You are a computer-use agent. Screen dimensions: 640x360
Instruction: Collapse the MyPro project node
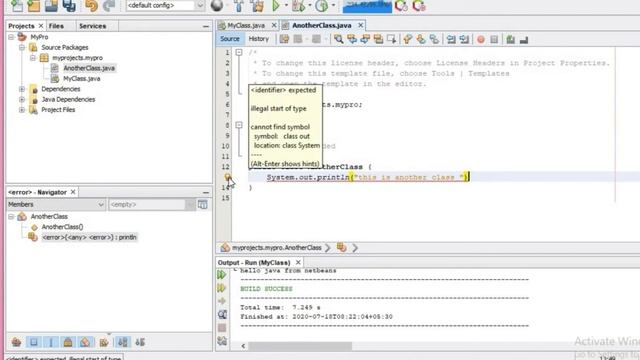click(x=11, y=37)
